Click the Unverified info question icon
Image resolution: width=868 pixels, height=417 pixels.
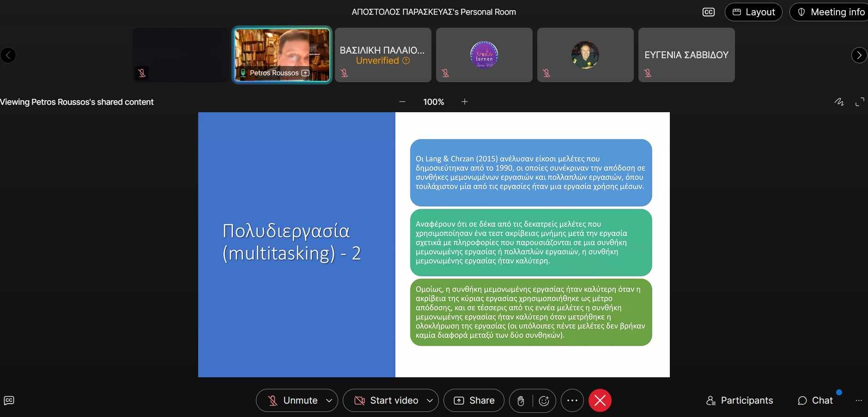coord(406,60)
